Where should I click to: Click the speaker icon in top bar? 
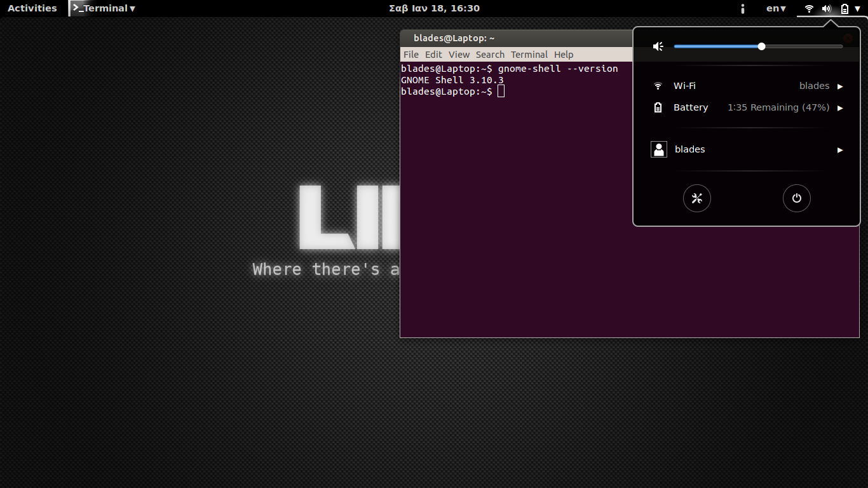click(x=826, y=8)
